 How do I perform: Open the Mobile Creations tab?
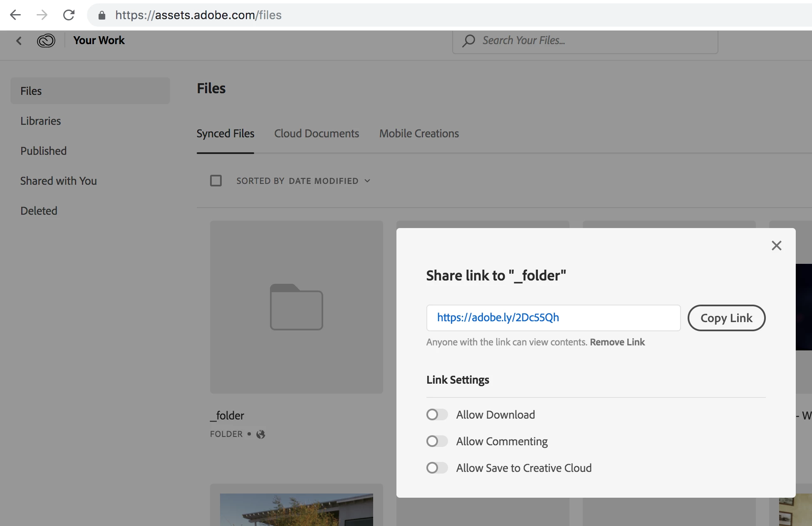tap(419, 134)
